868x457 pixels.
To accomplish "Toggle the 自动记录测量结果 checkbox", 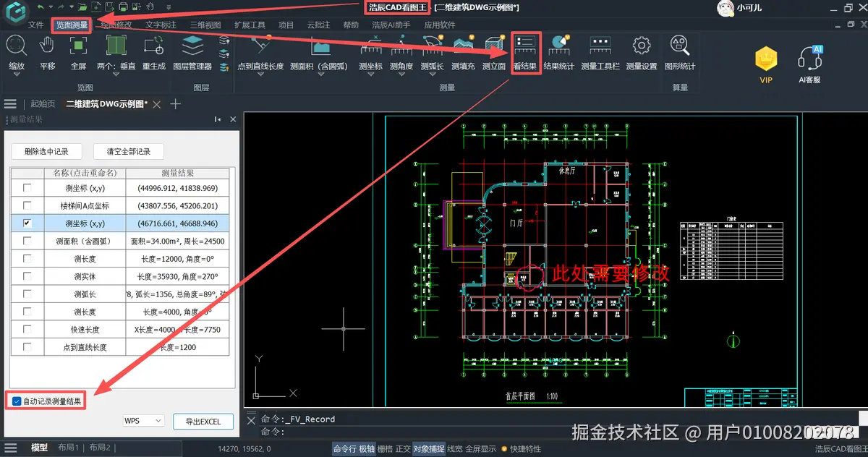I will [x=17, y=401].
